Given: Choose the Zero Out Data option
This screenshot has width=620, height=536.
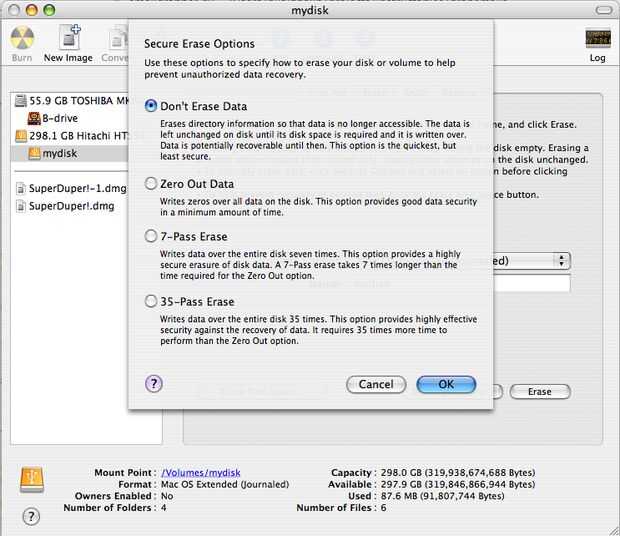Looking at the screenshot, I should click(151, 184).
